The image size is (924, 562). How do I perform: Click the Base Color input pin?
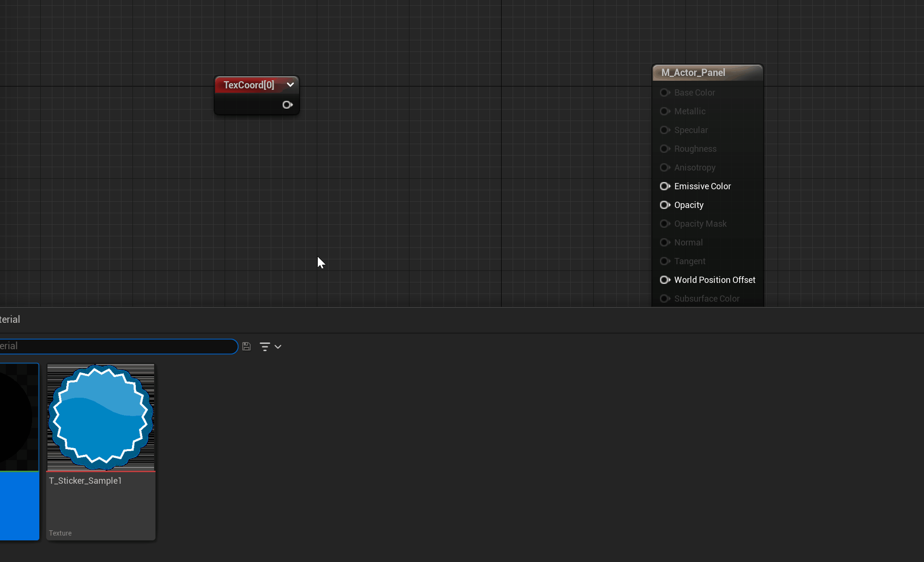point(665,93)
